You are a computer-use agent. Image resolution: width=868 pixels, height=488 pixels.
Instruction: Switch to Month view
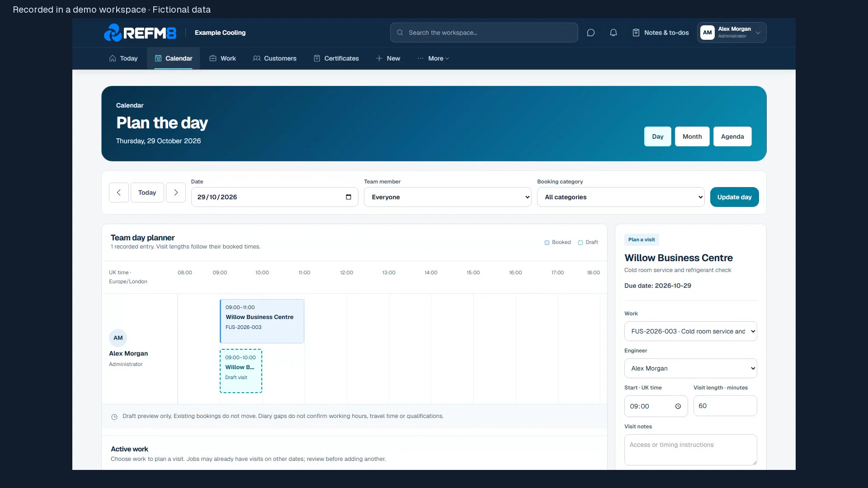tap(692, 136)
